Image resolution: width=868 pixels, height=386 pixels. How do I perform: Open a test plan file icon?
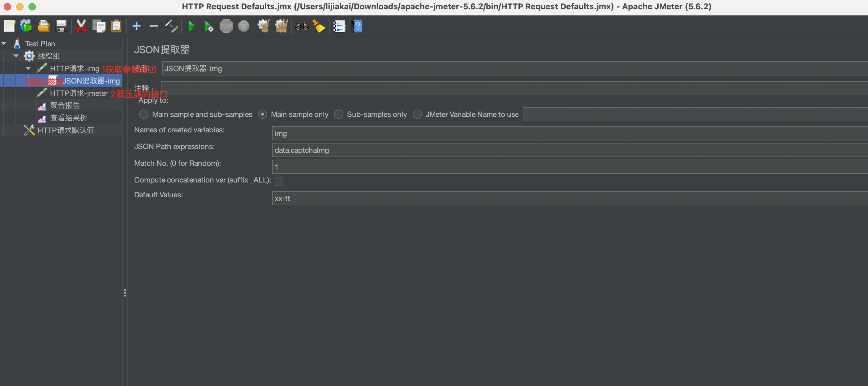tap(44, 26)
